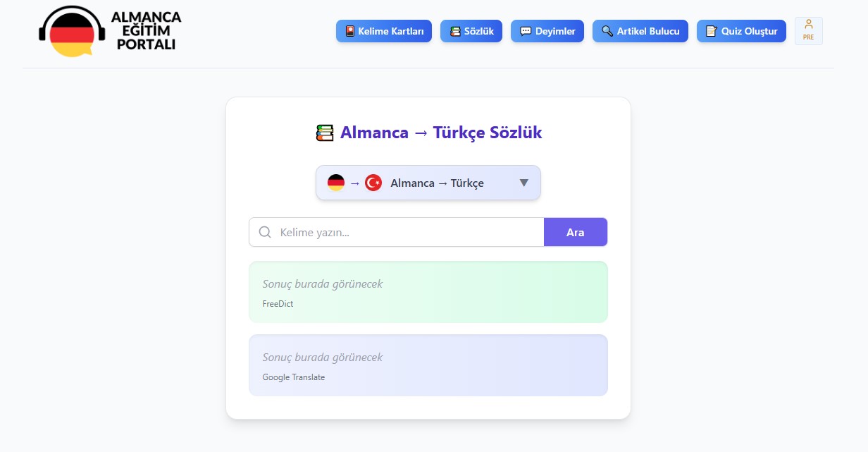The image size is (868, 452).
Task: Click the Almanca → Türkçe Sözlük heading
Action: [x=441, y=133]
